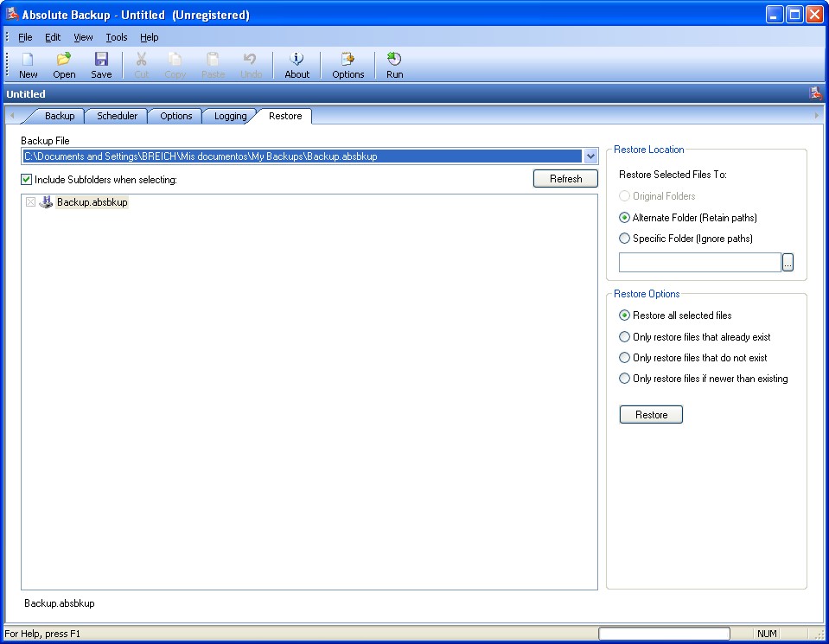The width and height of the screenshot is (829, 644).
Task: Click the Refresh button
Action: point(565,179)
